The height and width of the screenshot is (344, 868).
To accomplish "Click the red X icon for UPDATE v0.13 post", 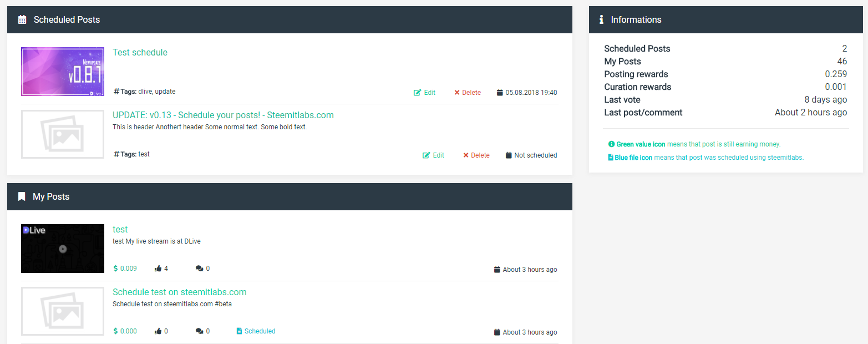I will tap(466, 155).
